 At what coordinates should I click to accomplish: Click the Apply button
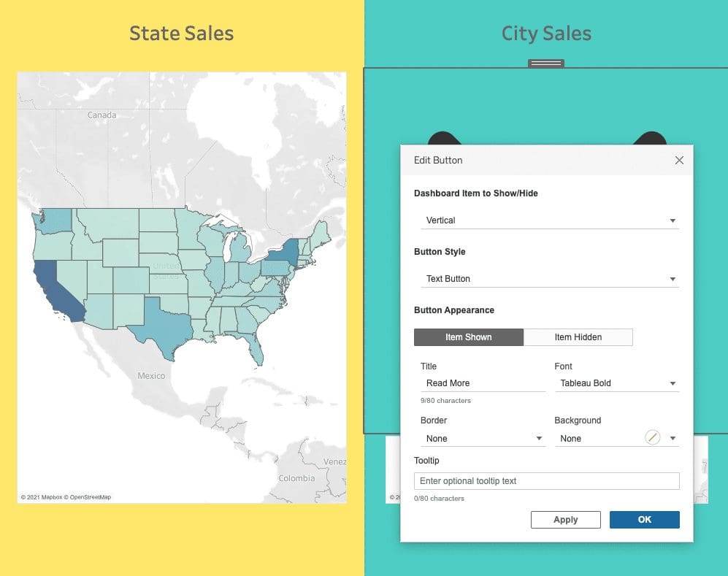(565, 519)
